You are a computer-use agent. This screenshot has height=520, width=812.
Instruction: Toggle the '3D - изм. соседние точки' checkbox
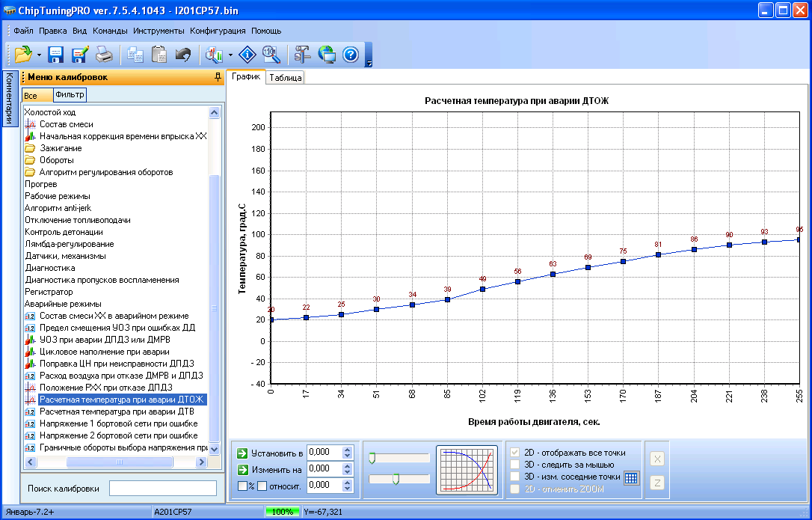(514, 477)
